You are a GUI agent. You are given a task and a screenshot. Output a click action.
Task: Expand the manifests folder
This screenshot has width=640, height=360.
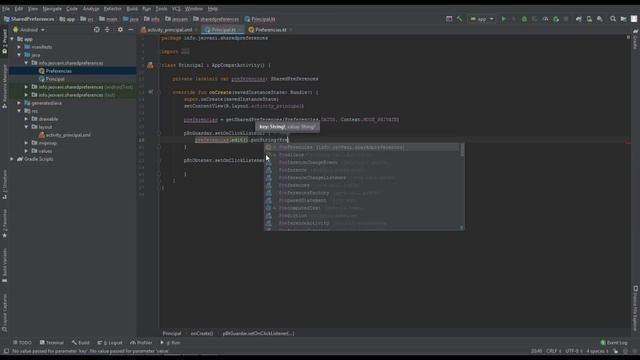[x=19, y=47]
